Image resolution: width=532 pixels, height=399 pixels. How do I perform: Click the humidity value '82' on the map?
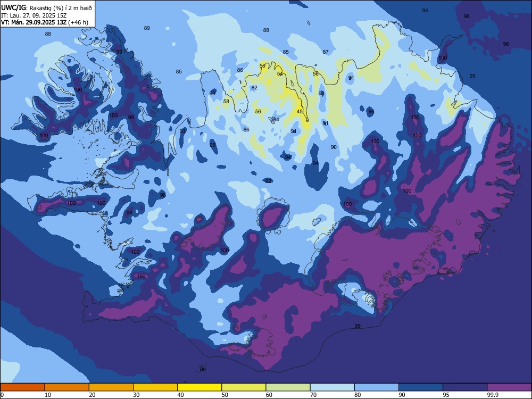tap(254, 88)
